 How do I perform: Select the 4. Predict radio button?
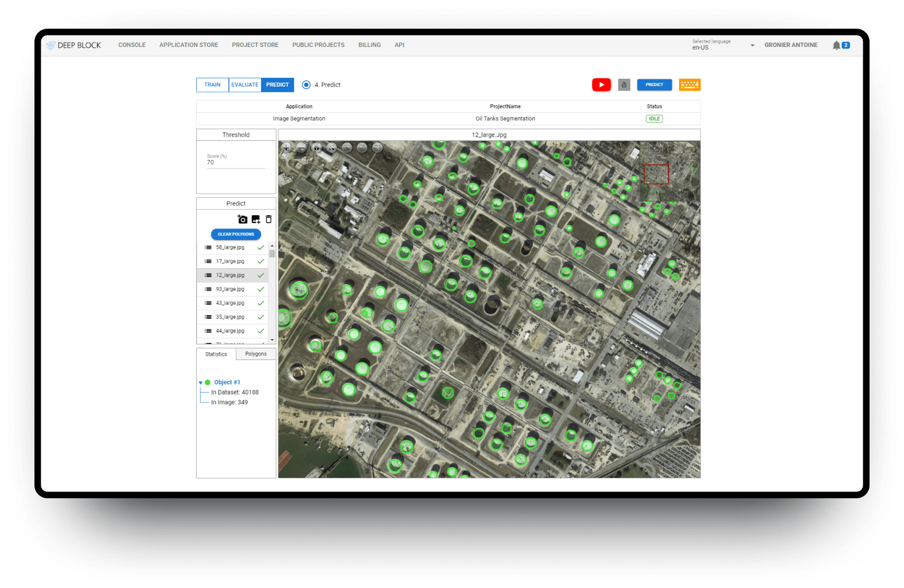tap(306, 85)
